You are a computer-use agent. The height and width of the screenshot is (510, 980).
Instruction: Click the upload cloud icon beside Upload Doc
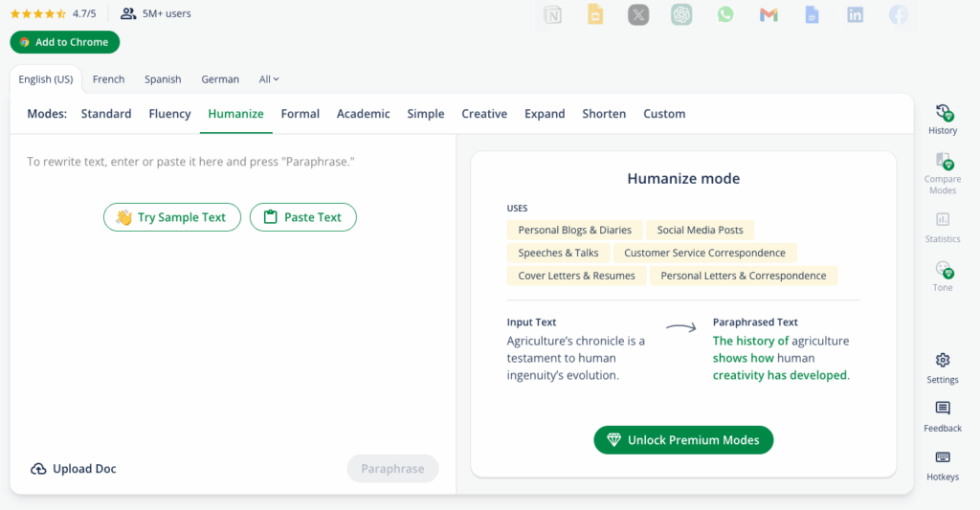coord(38,469)
